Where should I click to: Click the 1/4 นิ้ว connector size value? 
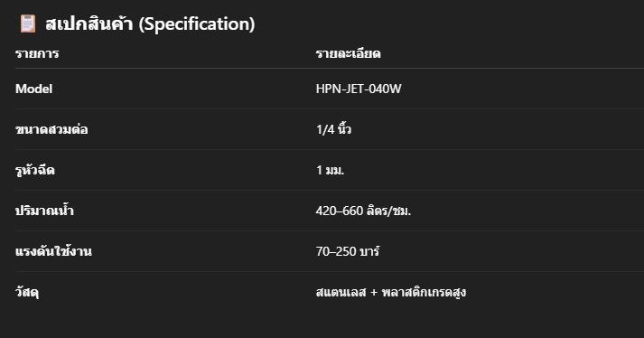tap(333, 129)
